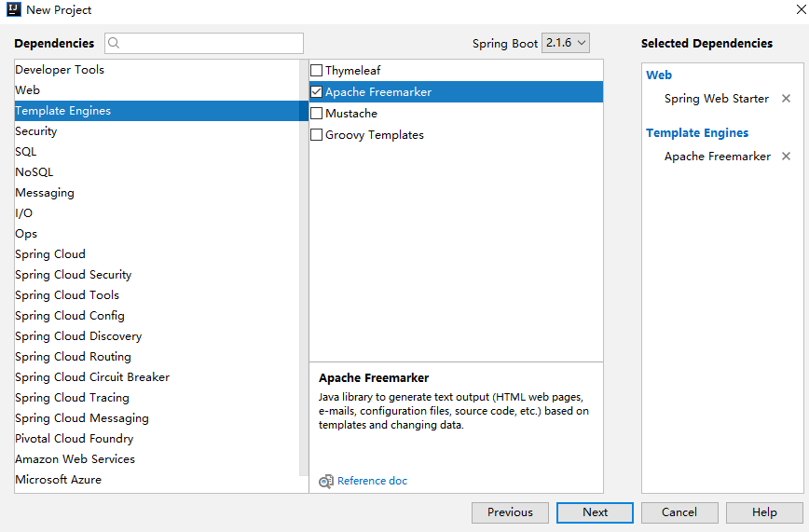809x532 pixels.
Task: Uncheck the Apache Freemarker checkbox
Action: tap(317, 92)
